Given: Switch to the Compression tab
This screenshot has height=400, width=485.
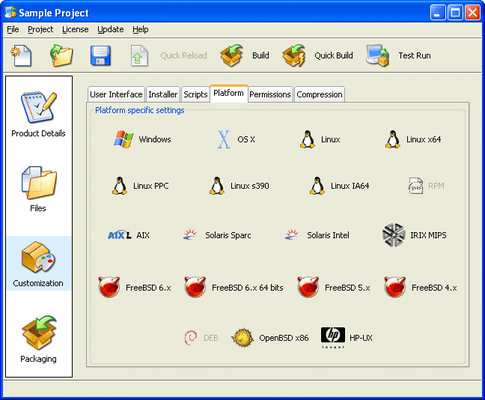Looking at the screenshot, I should coord(319,94).
